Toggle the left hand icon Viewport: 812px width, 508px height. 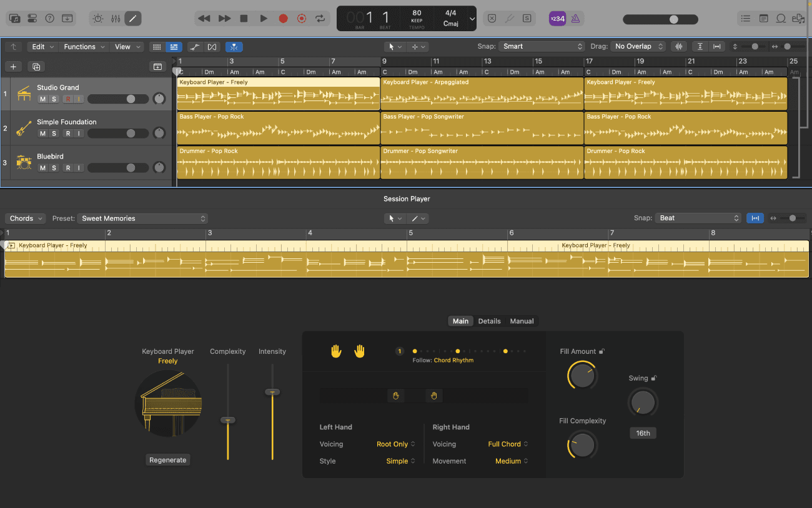point(336,351)
